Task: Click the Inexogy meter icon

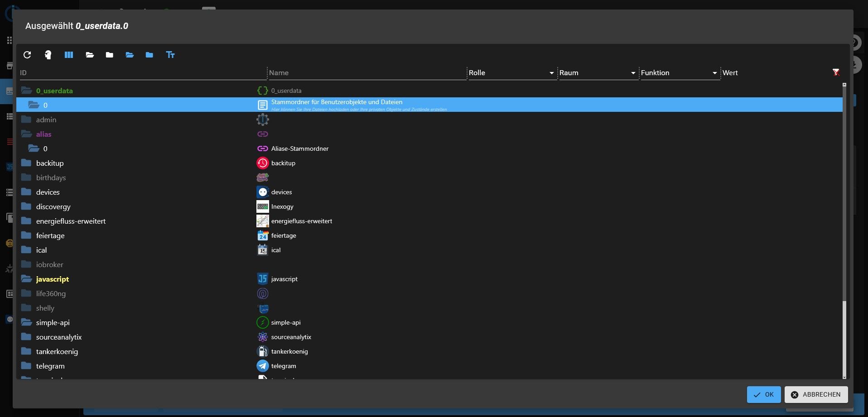Action: [263, 206]
